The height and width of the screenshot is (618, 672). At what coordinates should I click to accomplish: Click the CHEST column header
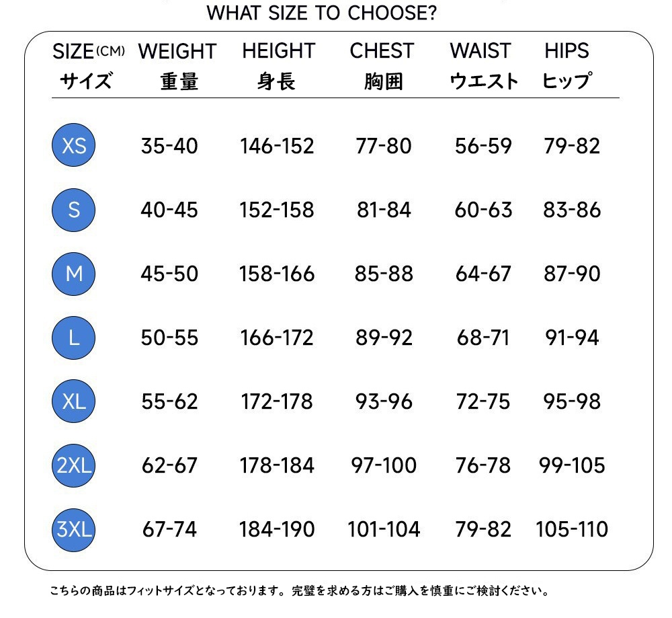tap(382, 51)
